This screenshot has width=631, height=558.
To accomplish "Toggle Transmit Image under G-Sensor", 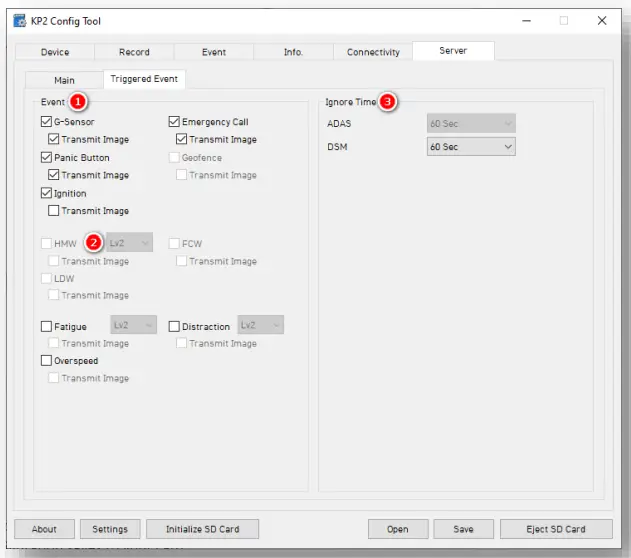I will (54, 139).
